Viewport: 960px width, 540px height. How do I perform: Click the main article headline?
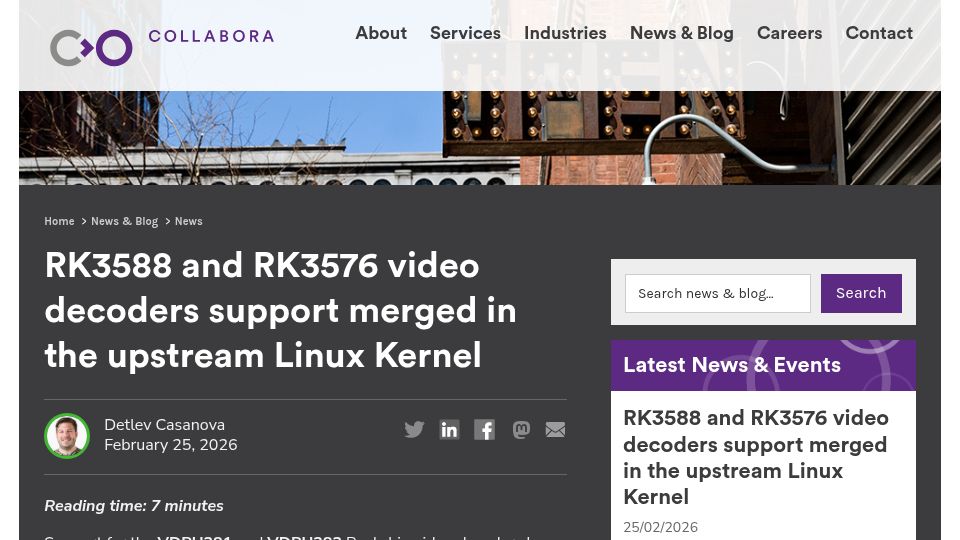pyautogui.click(x=280, y=310)
